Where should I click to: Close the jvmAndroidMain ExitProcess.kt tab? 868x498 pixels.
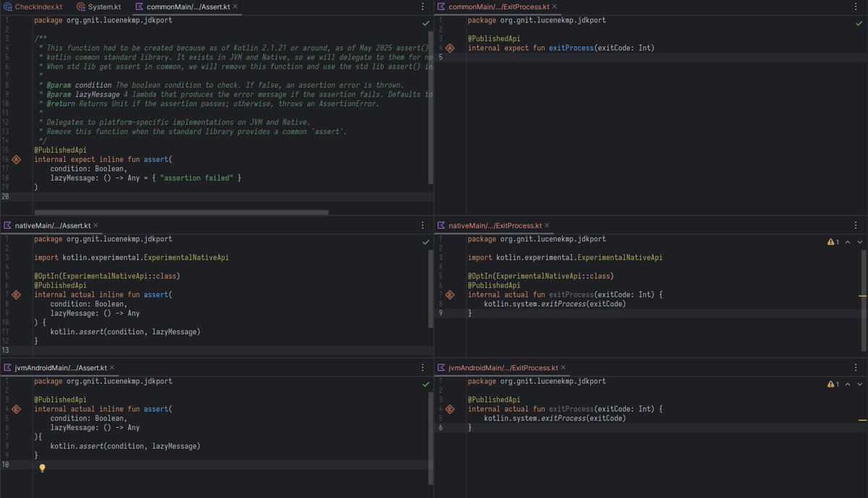(x=563, y=368)
